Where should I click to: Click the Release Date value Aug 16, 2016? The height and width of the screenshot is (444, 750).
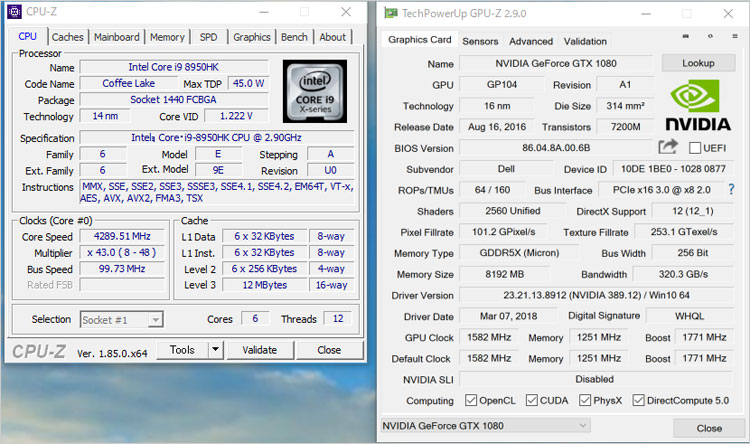click(496, 126)
